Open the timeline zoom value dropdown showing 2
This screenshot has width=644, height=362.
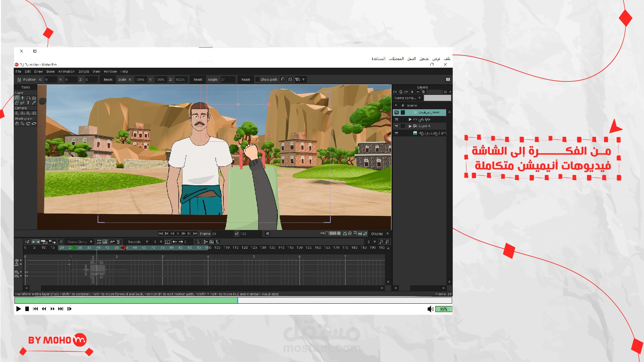371,242
